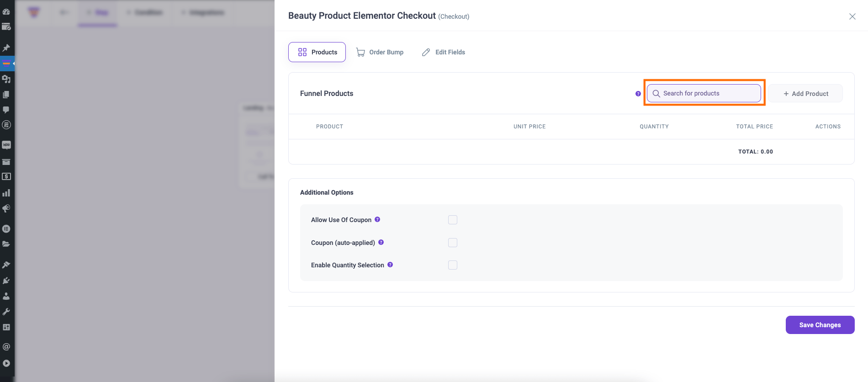Click the UNIT PRICE column header
868x382 pixels.
529,127
